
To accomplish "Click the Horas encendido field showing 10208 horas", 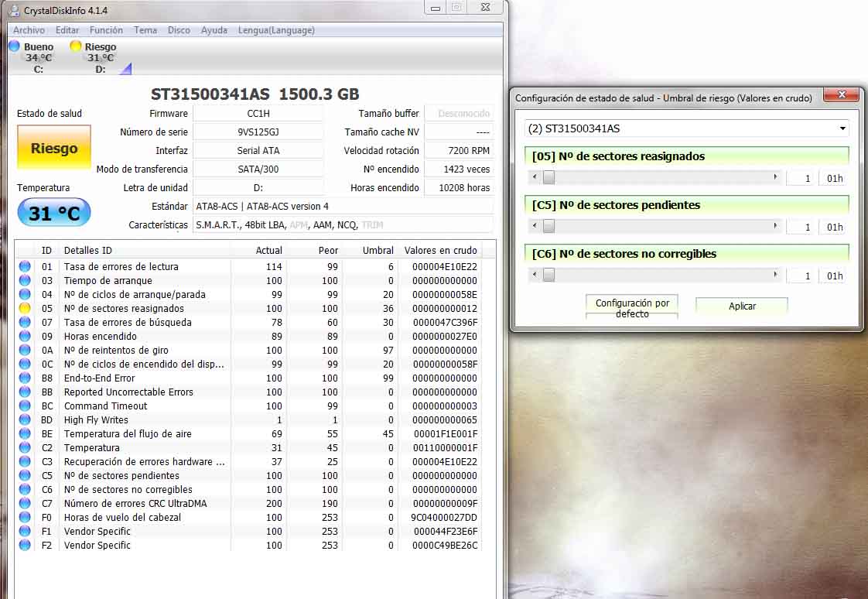I will pyautogui.click(x=459, y=188).
